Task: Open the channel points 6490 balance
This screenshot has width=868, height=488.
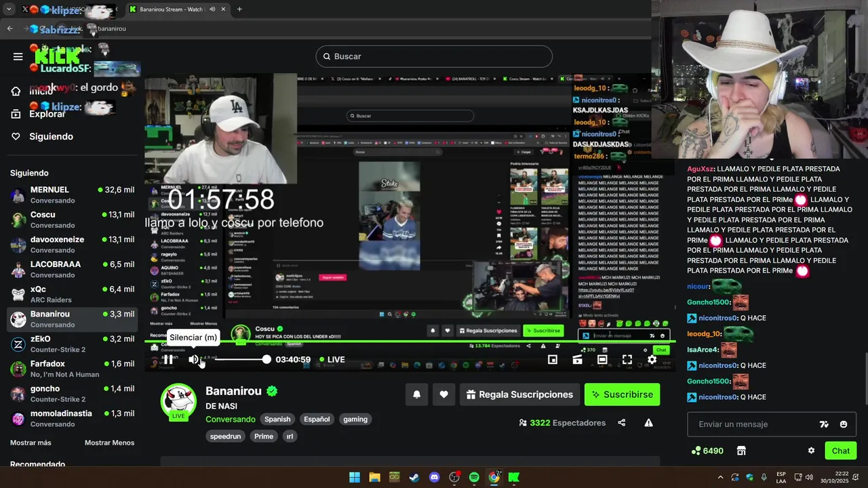Action: pos(707,451)
